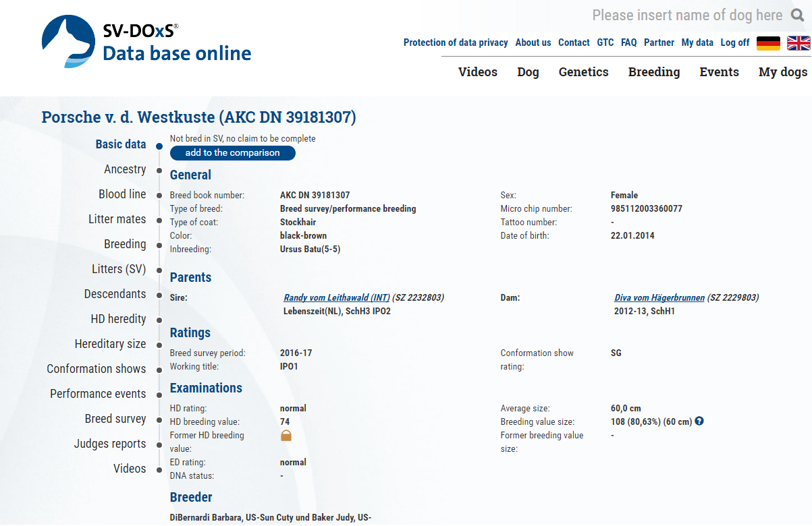Open the Events main menu
This screenshot has width=812, height=526.
pos(719,72)
